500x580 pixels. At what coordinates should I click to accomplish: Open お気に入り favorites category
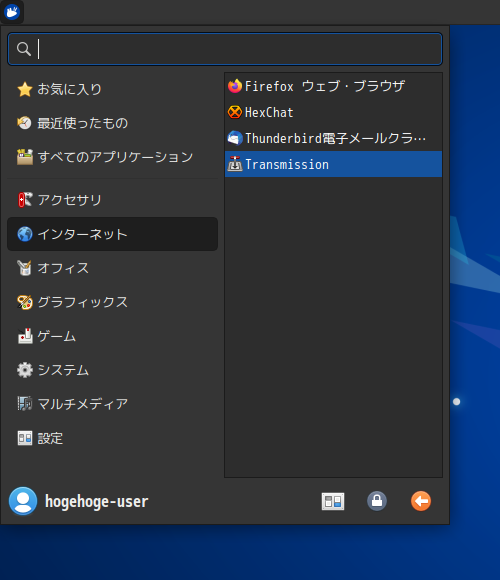tap(112, 89)
